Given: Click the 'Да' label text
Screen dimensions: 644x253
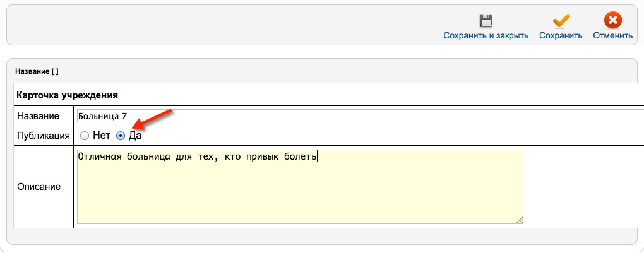Looking at the screenshot, I should pos(135,136).
